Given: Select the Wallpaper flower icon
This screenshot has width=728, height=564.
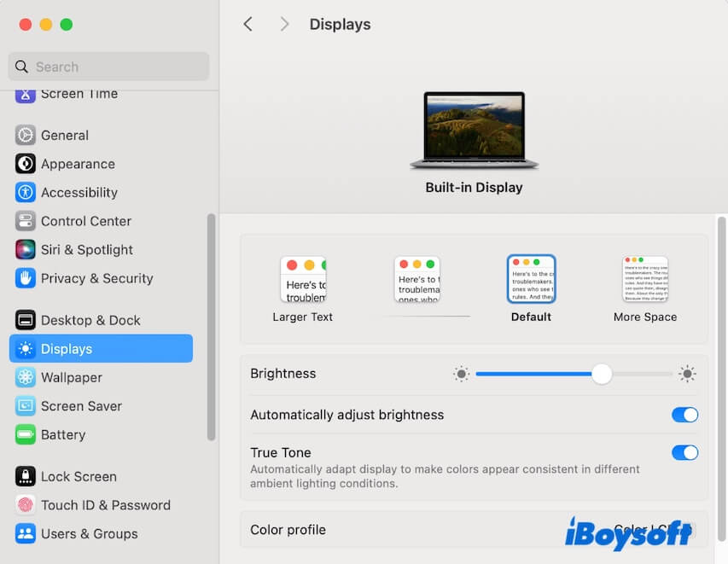Looking at the screenshot, I should point(26,377).
